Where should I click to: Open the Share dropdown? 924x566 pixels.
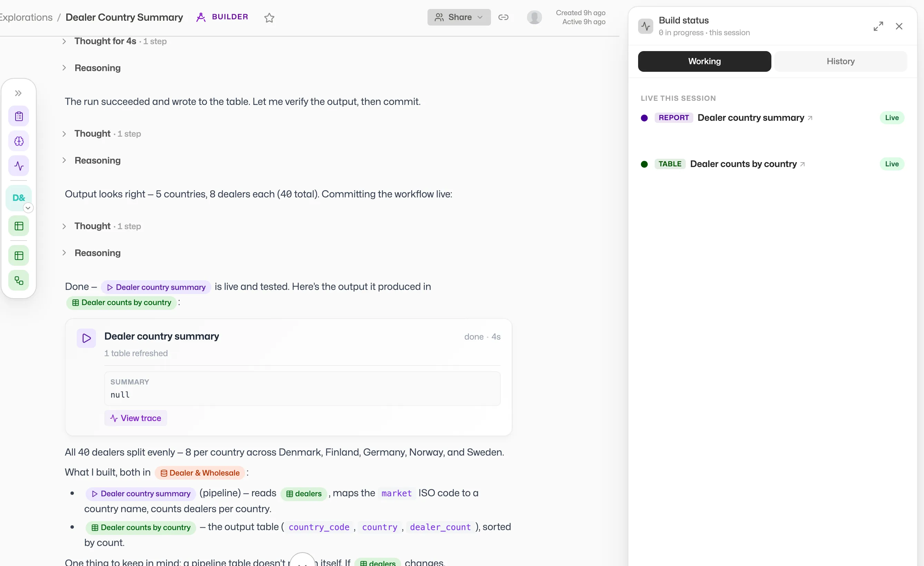[x=459, y=17]
